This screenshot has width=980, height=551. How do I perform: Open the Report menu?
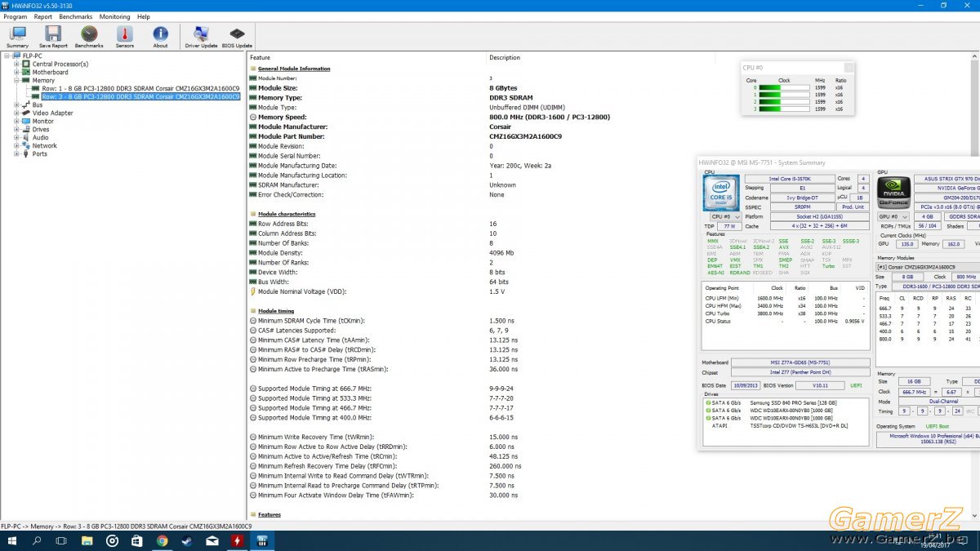43,16
